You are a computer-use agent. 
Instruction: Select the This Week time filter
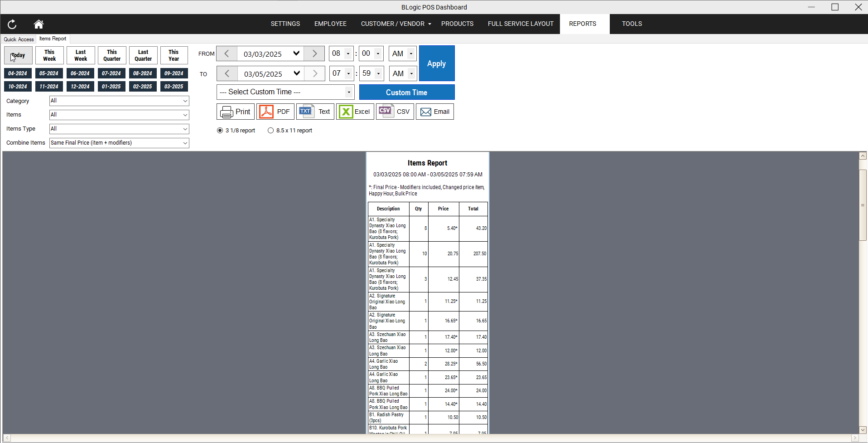(49, 55)
